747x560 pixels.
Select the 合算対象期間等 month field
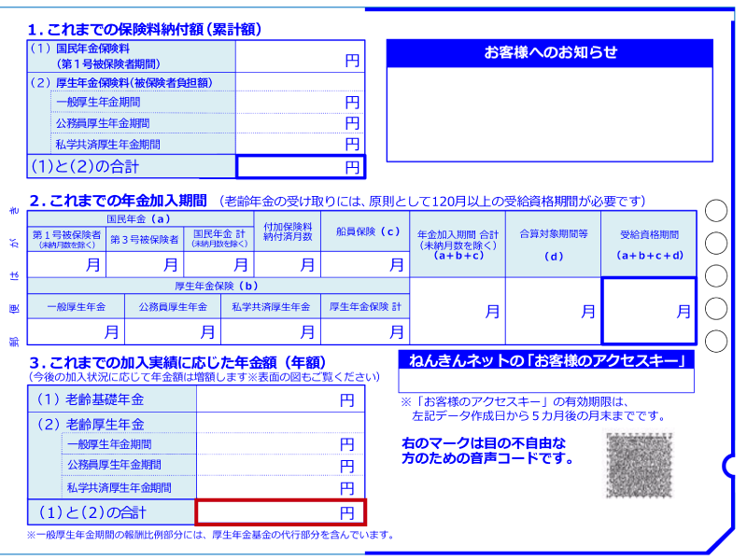coord(553,312)
